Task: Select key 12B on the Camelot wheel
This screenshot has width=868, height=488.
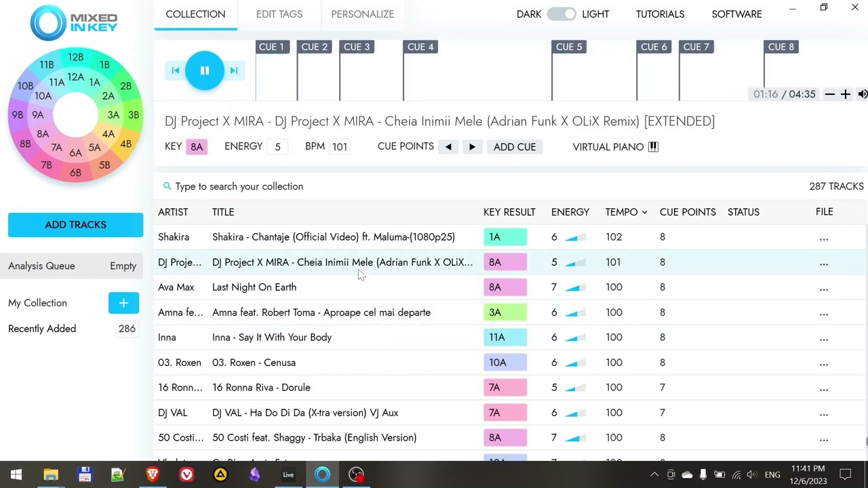Action: click(75, 58)
